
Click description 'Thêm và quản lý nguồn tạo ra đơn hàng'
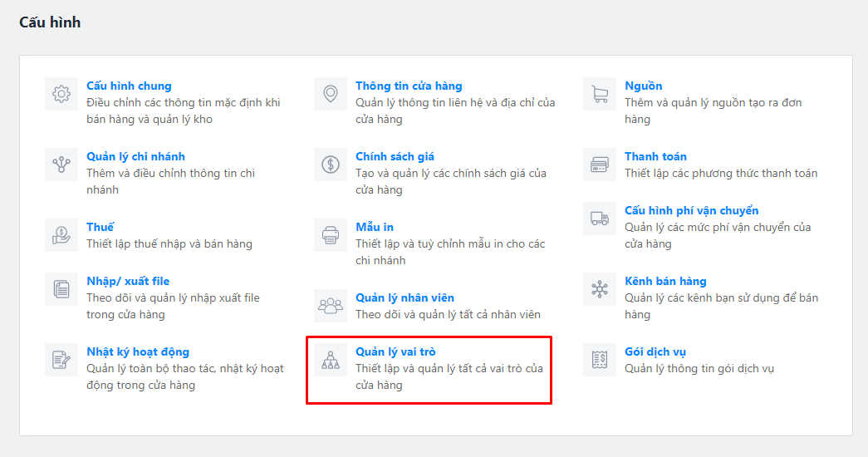pos(713,111)
